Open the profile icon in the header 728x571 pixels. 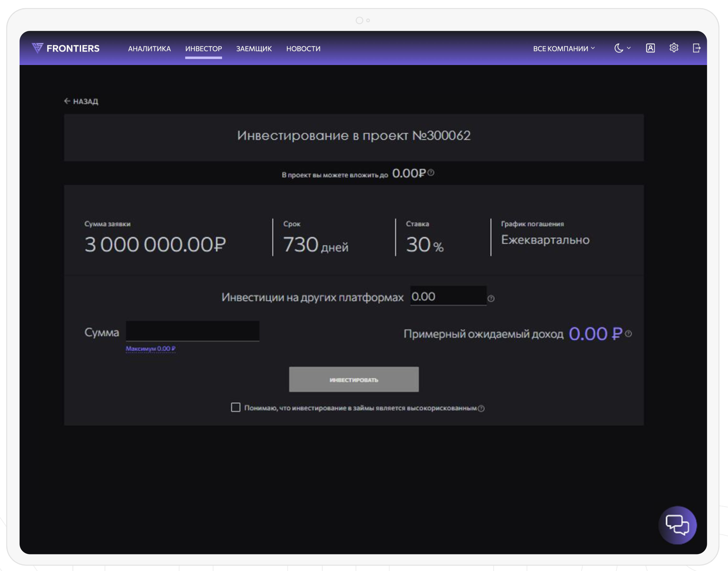pyautogui.click(x=650, y=48)
